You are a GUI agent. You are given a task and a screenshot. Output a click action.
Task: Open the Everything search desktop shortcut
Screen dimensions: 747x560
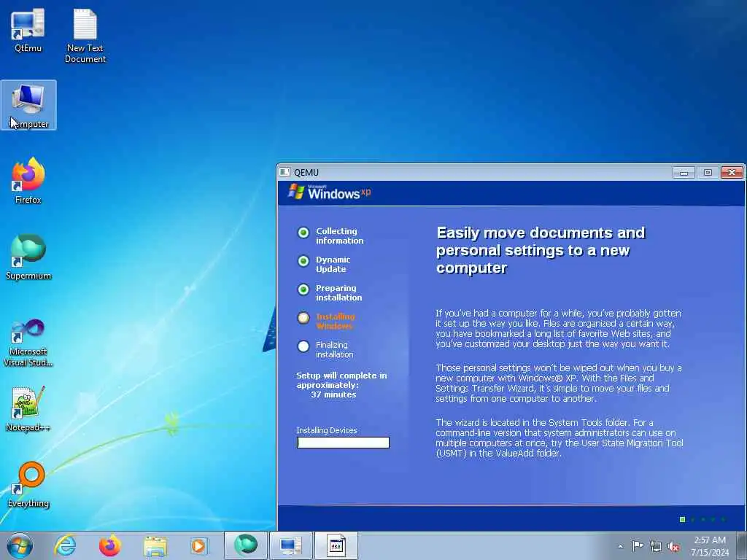[28, 485]
